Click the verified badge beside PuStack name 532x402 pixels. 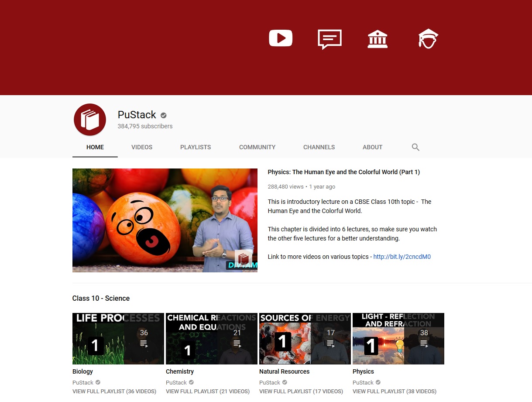tap(164, 115)
